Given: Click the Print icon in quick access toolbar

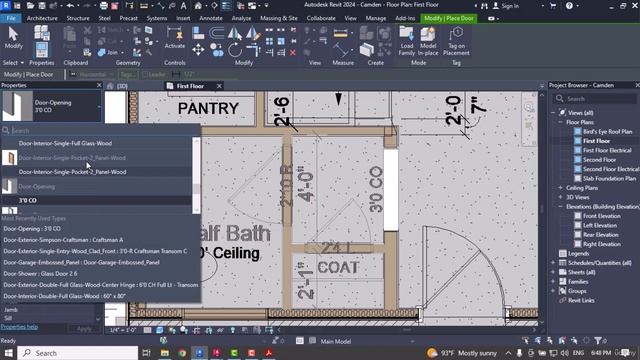Looking at the screenshot, I should point(104,6).
